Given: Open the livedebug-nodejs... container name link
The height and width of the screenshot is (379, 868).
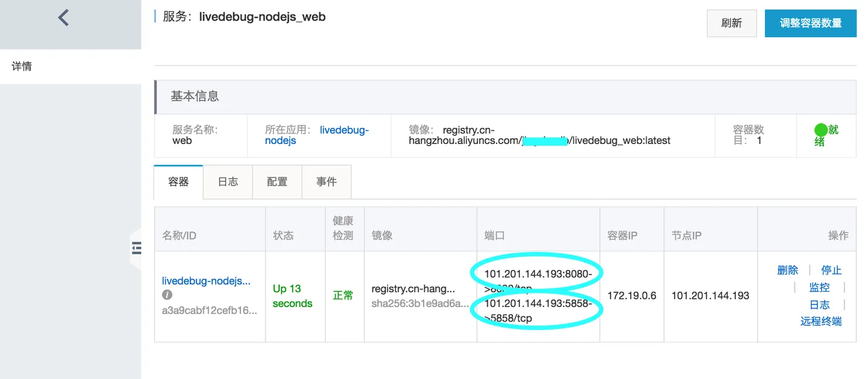Looking at the screenshot, I should 206,281.
